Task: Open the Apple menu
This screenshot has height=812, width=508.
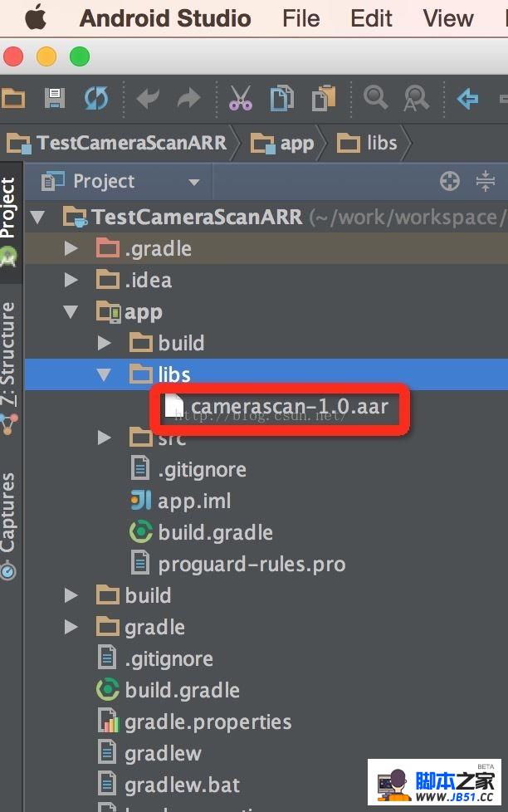Action: pos(35,18)
